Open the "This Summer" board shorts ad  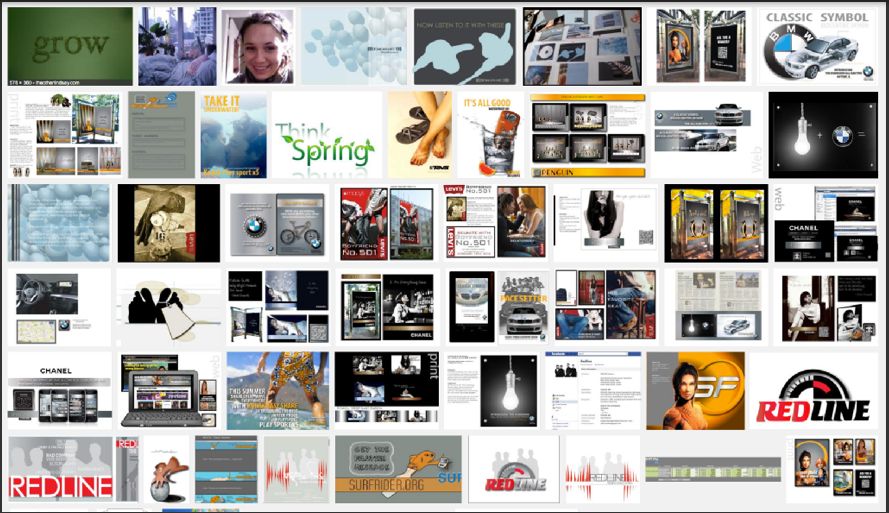[278, 391]
